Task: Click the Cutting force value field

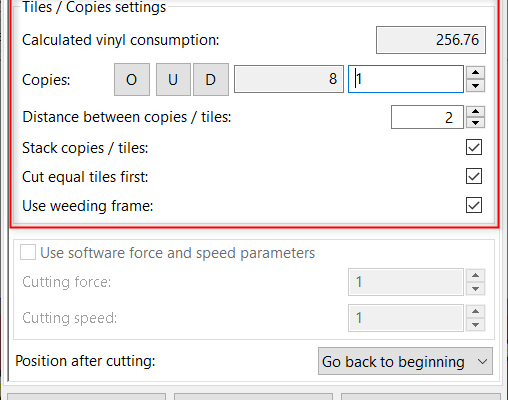Action: pos(406,282)
